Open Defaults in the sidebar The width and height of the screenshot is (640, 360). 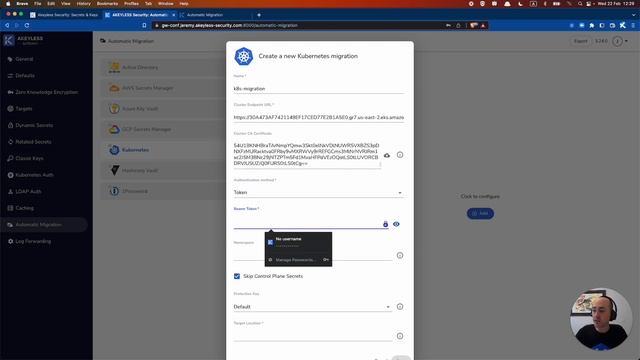[x=25, y=76]
